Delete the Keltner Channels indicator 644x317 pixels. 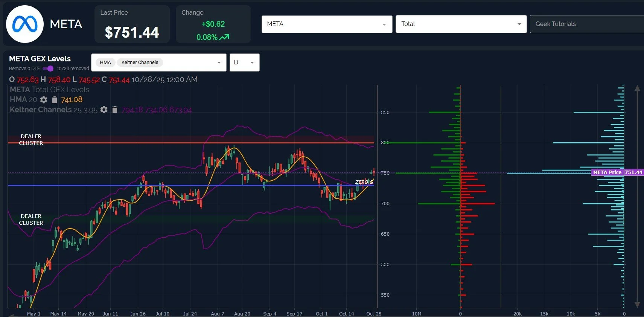tap(115, 110)
